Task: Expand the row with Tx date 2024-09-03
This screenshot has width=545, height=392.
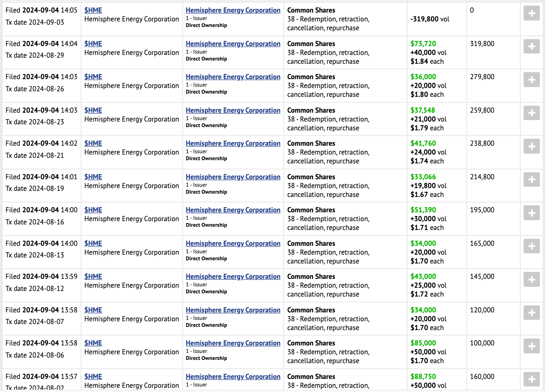Action: click(531, 13)
